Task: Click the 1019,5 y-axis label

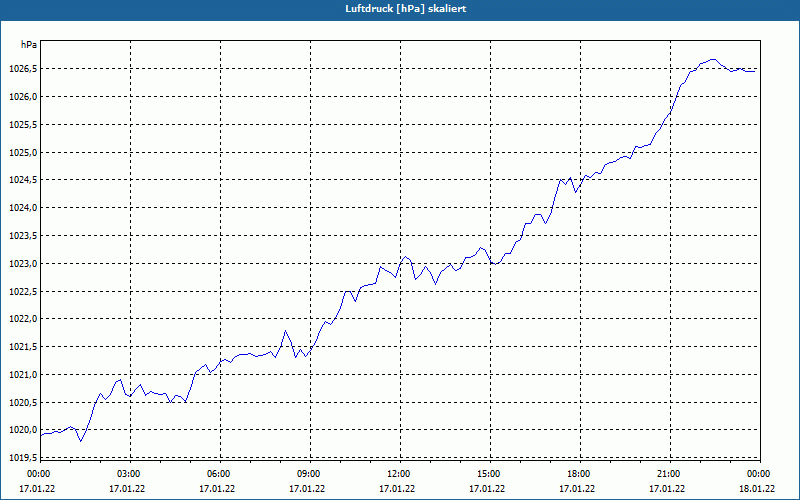Action: (23, 458)
